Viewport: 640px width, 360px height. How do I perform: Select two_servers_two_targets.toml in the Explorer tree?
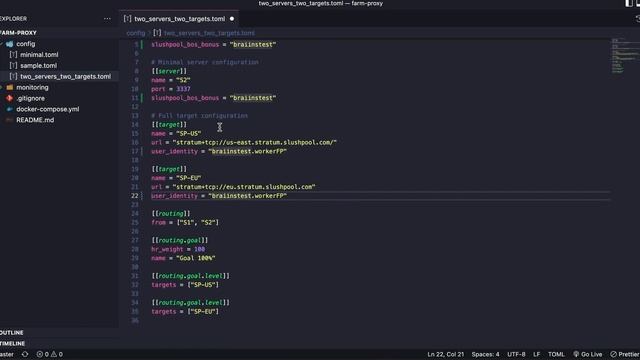coord(65,76)
